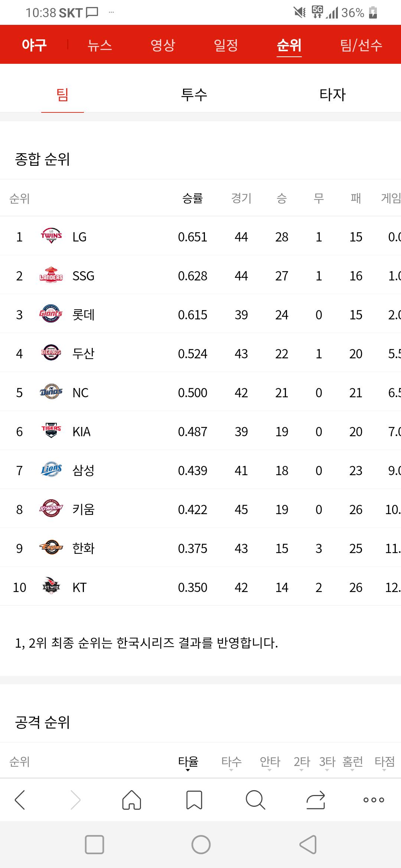Tap the bookmark icon in bottom toolbar
401x868 pixels.
pyautogui.click(x=194, y=800)
